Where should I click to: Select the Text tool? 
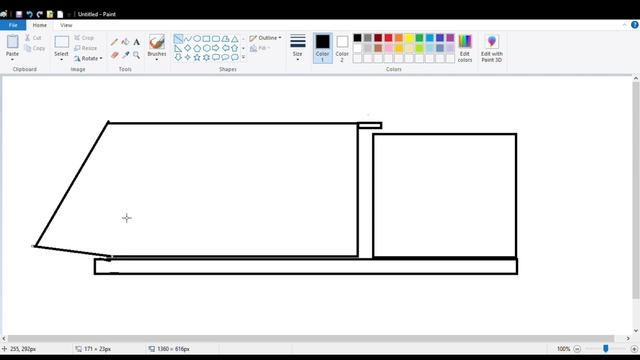(136, 42)
